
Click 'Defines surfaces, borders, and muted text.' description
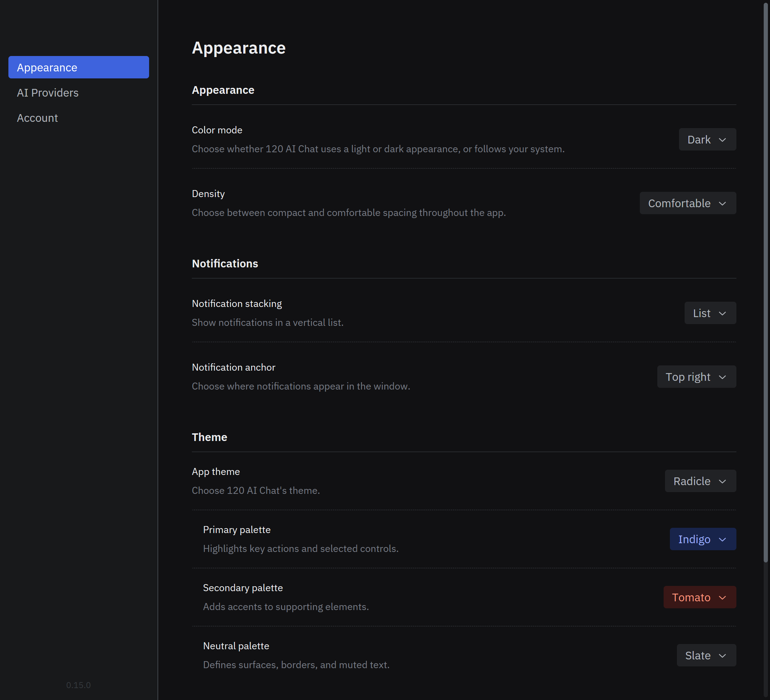coord(296,665)
